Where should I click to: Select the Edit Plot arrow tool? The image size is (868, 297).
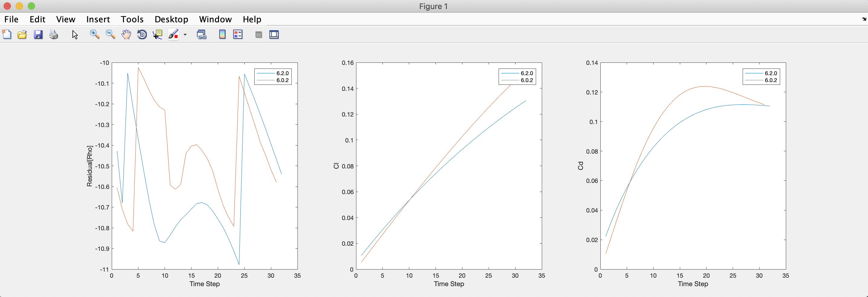(75, 34)
